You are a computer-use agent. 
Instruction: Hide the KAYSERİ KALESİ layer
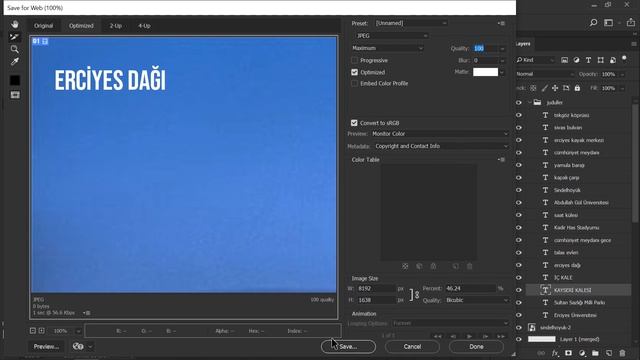519,290
